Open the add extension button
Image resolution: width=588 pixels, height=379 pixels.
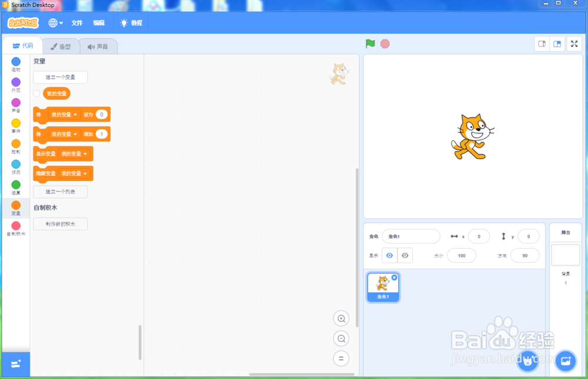(x=16, y=364)
